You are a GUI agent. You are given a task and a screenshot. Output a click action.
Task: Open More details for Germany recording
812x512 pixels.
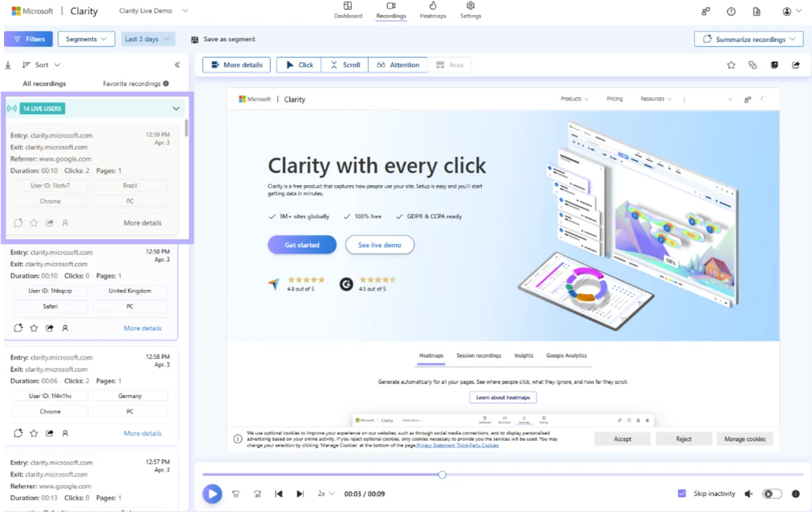(x=143, y=434)
